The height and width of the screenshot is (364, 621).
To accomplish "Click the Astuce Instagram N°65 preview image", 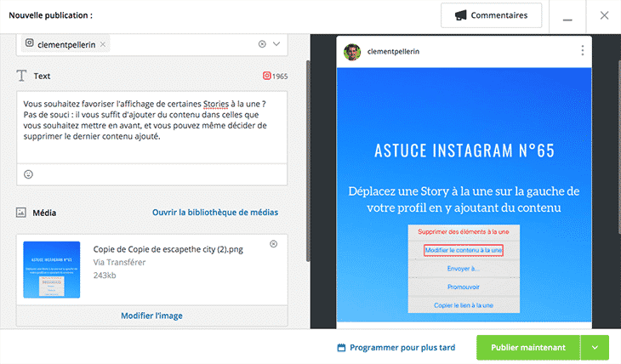I will click(x=464, y=196).
